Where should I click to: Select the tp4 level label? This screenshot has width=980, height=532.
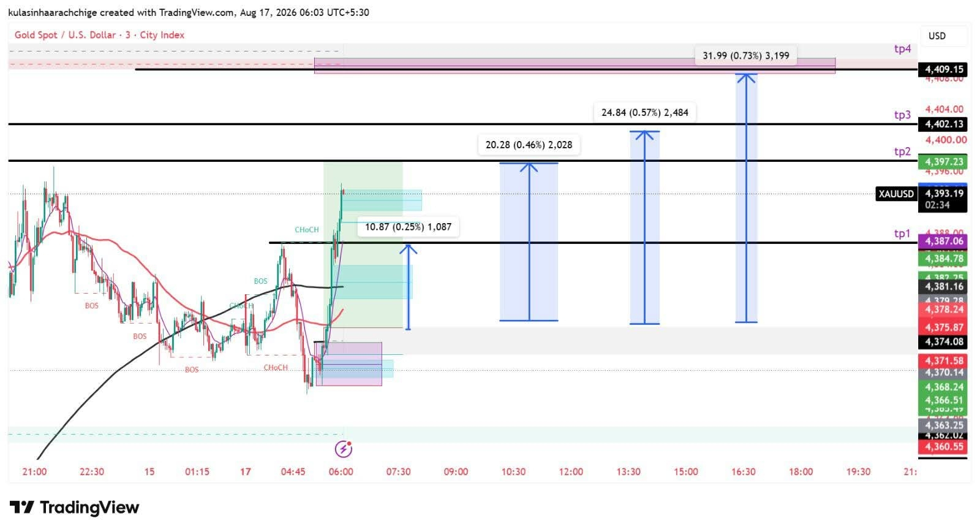902,49
